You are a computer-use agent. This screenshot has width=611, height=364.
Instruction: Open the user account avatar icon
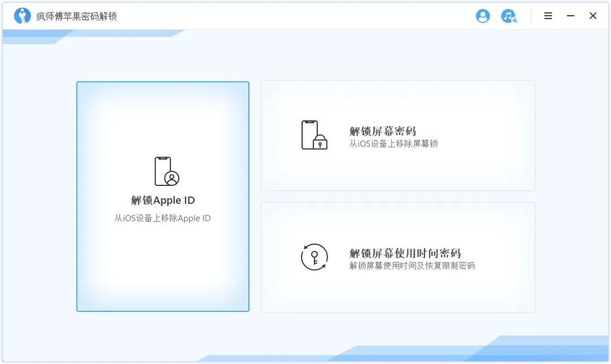(x=483, y=16)
